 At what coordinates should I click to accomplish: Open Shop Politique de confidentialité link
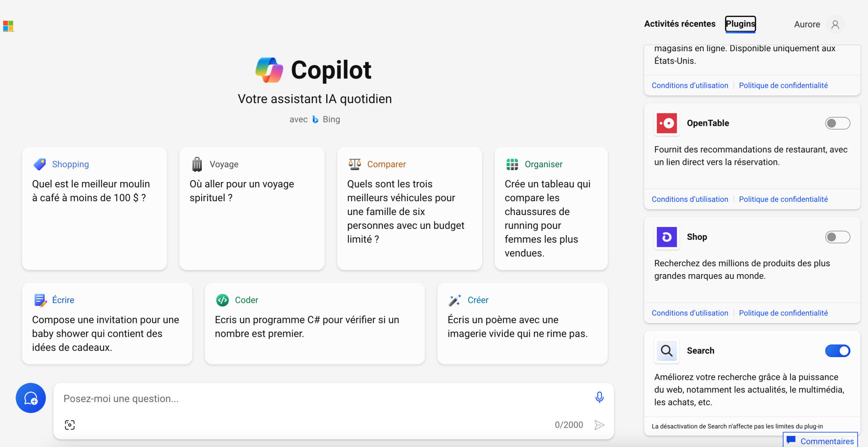(783, 313)
